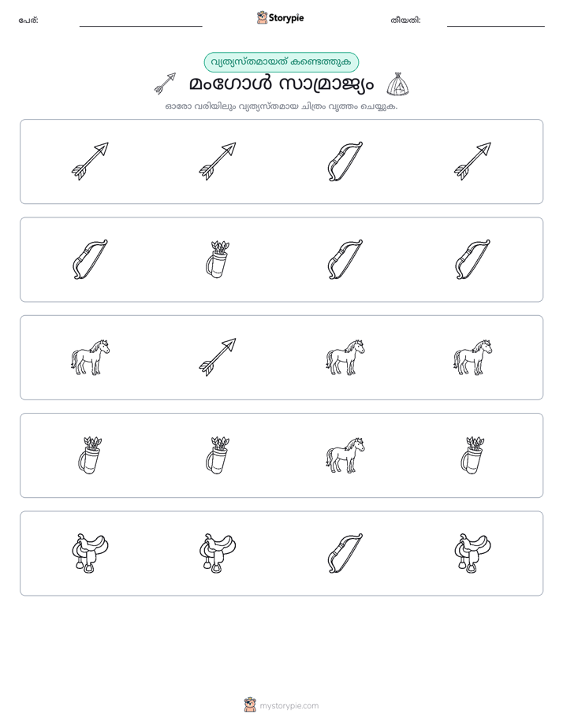Click the name blank line at top left
The width and height of the screenshot is (563, 728).
click(140, 25)
